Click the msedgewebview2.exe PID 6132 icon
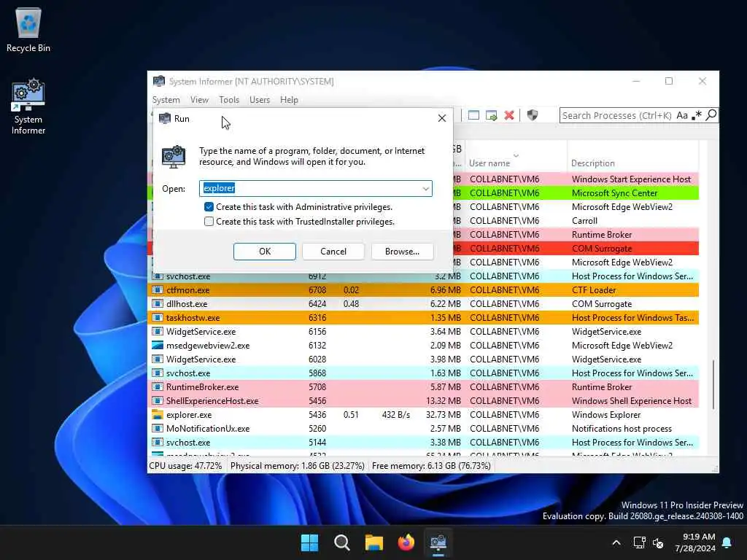 click(158, 345)
